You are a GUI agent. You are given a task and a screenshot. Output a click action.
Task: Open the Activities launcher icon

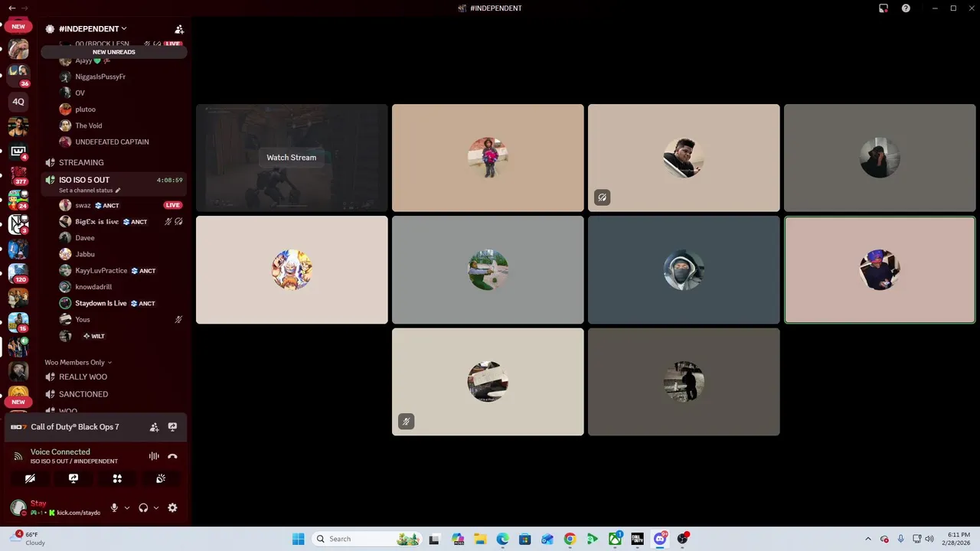pos(117,478)
